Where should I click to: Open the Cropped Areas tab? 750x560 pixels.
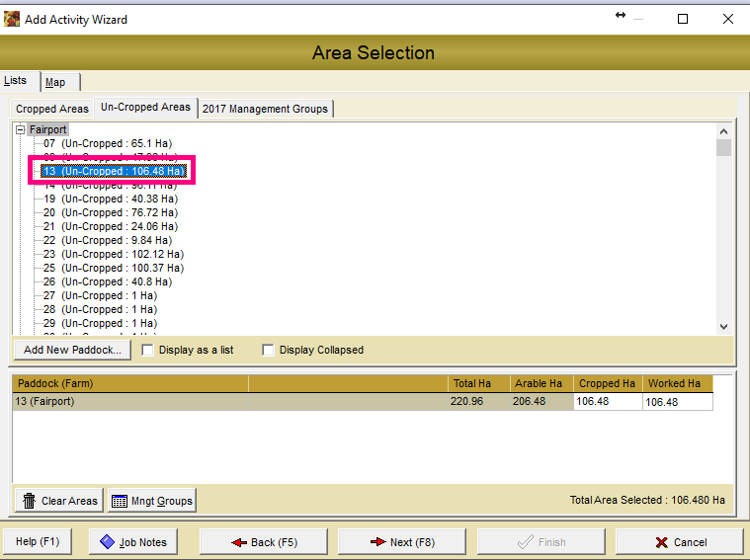[x=51, y=109]
